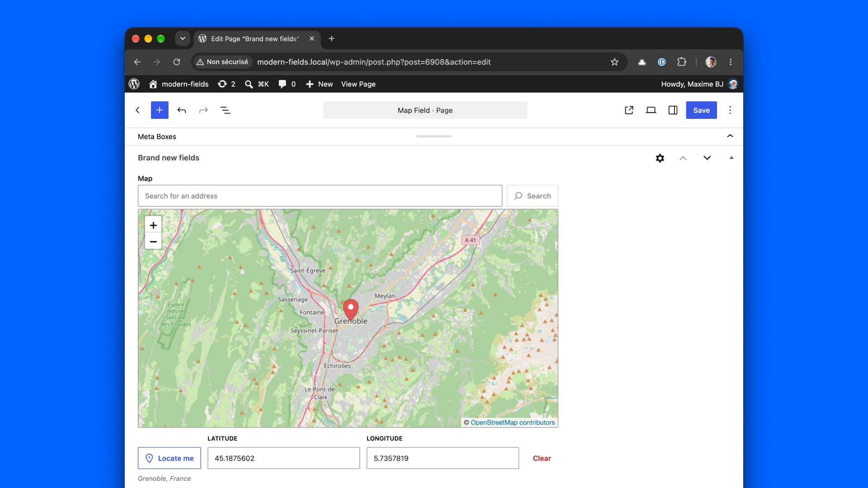
Task: Open Chrome tab search dropdown
Action: click(183, 38)
